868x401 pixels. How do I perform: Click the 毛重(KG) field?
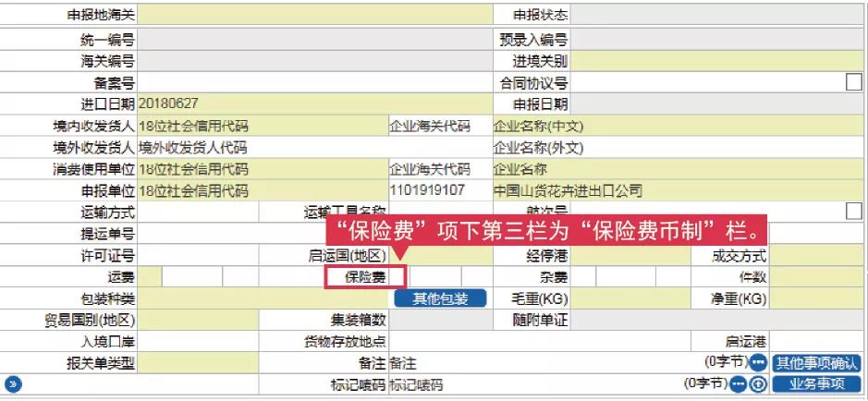(630, 298)
